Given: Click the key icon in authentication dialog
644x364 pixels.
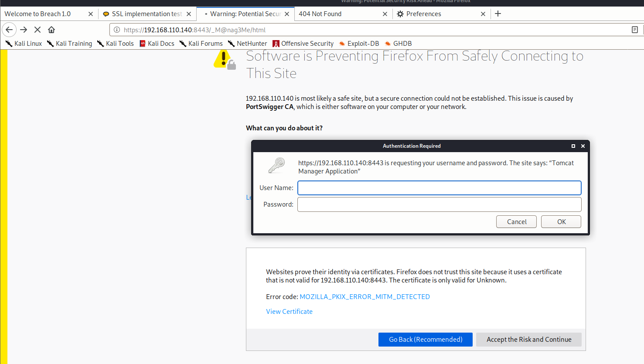Looking at the screenshot, I should coord(276,166).
